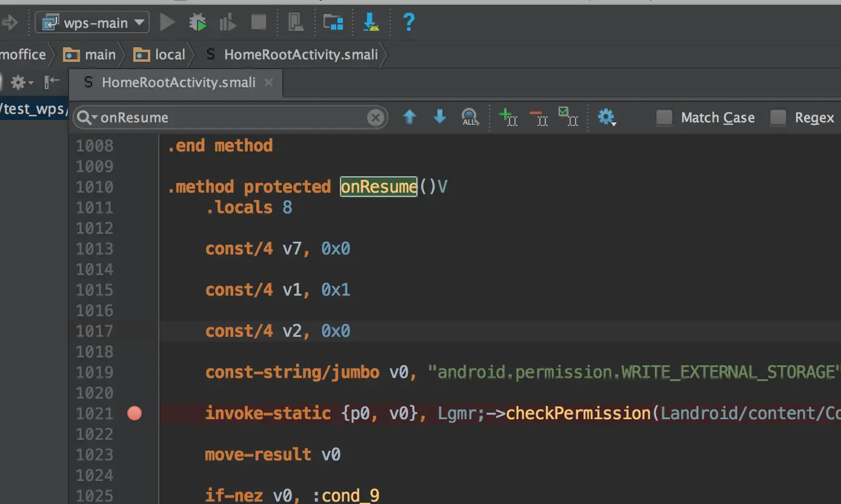Click line number 1017 in gutter
The image size is (841, 504).
95,331
